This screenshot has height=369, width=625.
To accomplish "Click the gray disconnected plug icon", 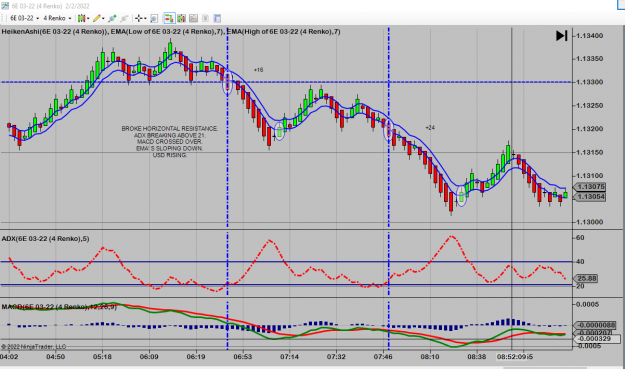I will 124,18.
